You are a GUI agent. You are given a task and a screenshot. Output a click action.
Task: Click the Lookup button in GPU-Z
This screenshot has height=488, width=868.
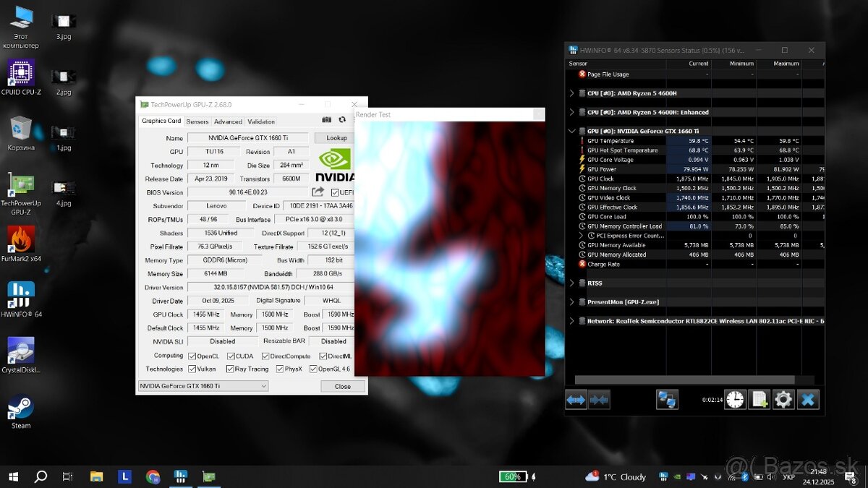pyautogui.click(x=335, y=137)
